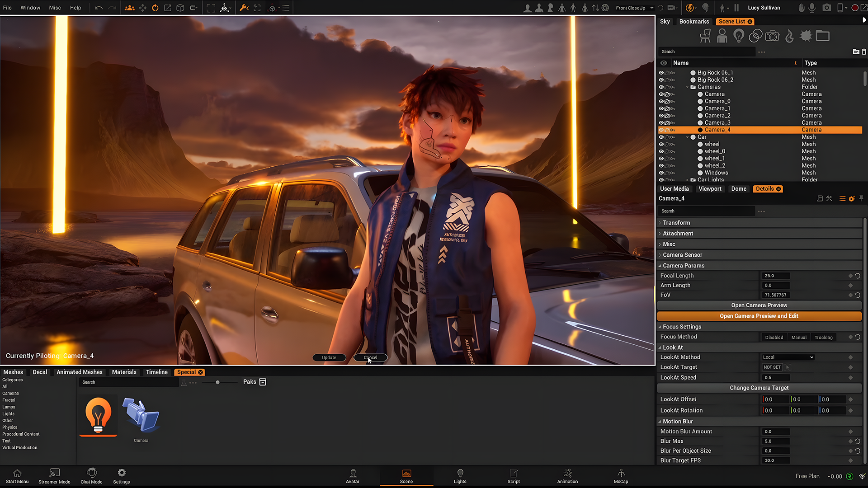The width and height of the screenshot is (868, 488).
Task: Open the Help menu
Action: pyautogui.click(x=75, y=8)
